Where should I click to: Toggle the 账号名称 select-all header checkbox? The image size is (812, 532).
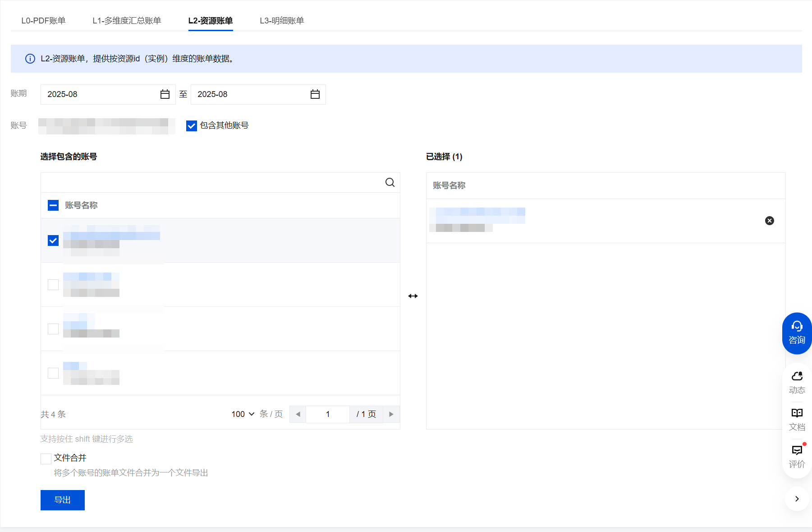53,206
